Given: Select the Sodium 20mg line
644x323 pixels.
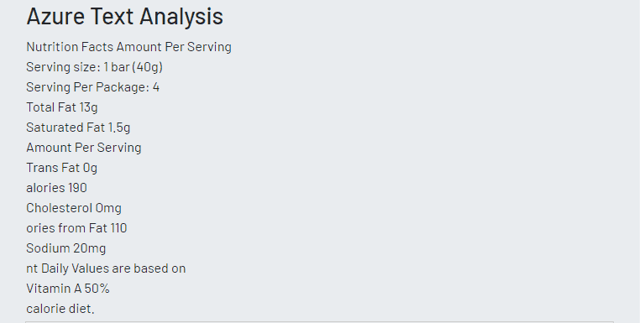Looking at the screenshot, I should point(66,247).
